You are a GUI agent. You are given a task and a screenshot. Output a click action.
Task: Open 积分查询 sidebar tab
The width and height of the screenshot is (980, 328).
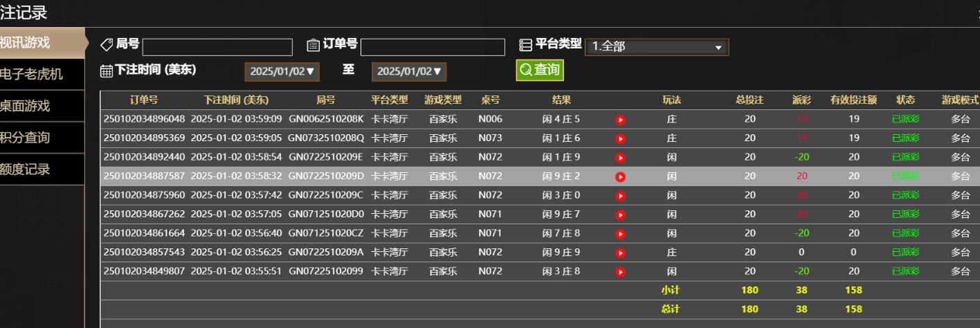42,137
